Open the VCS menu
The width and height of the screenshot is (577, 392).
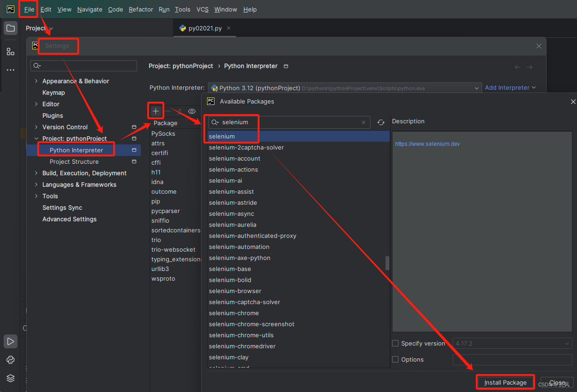pos(202,9)
